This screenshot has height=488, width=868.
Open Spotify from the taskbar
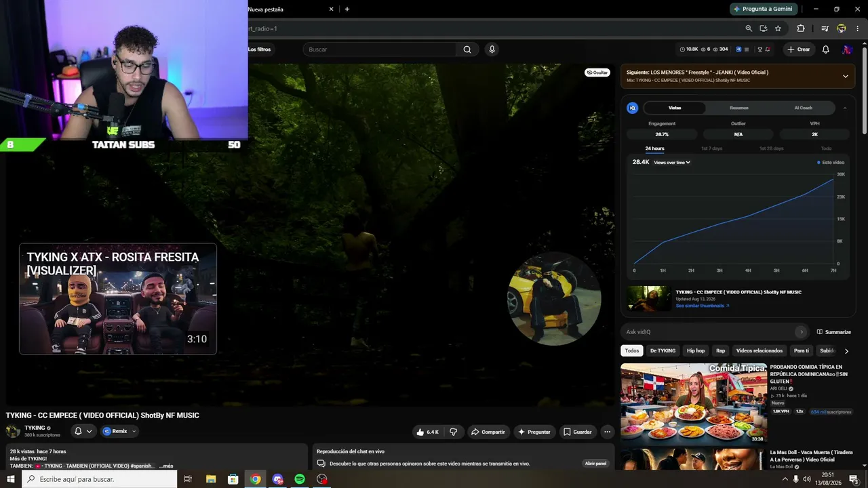click(300, 479)
